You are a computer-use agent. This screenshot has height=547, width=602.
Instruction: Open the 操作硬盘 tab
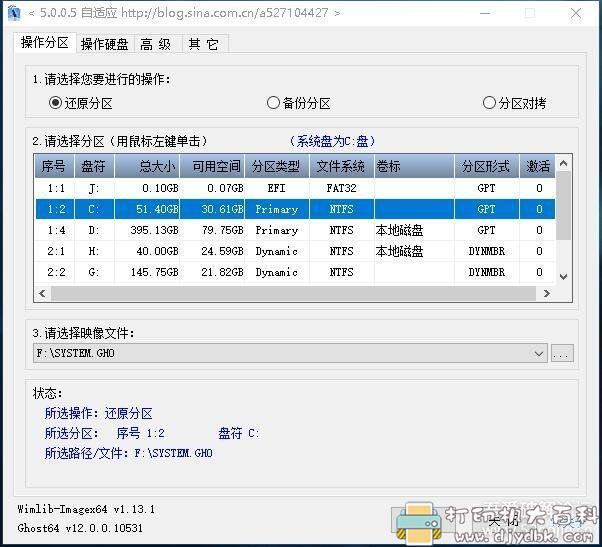104,44
